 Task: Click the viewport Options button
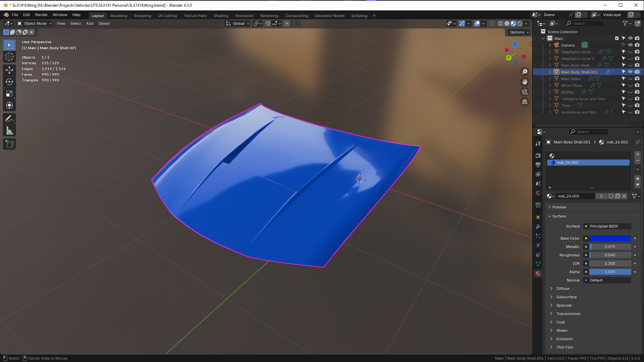(519, 32)
